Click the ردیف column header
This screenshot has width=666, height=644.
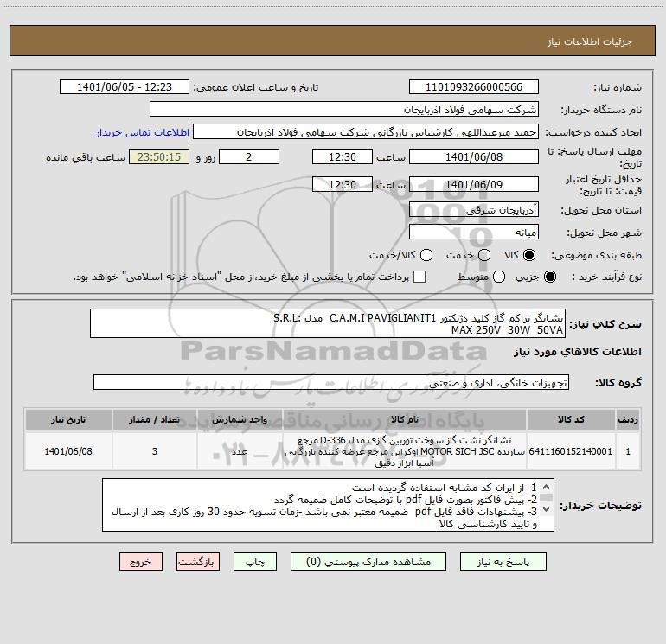[x=628, y=420]
